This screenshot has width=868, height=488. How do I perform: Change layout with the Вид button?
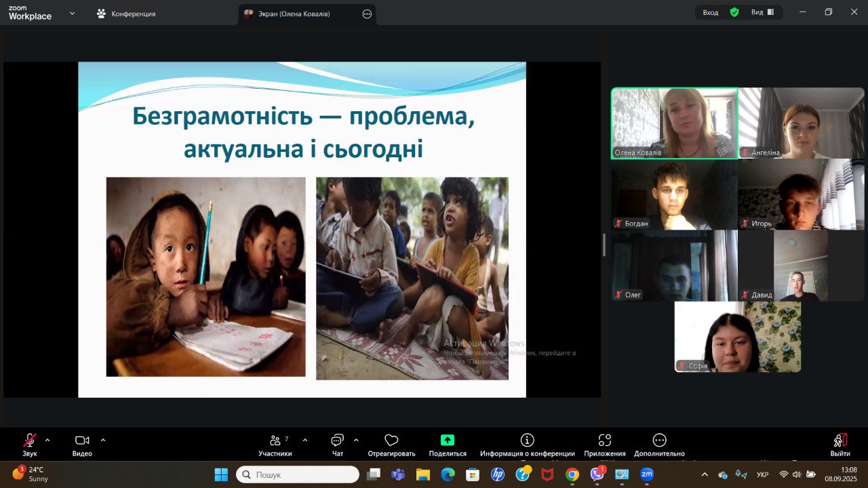(762, 12)
